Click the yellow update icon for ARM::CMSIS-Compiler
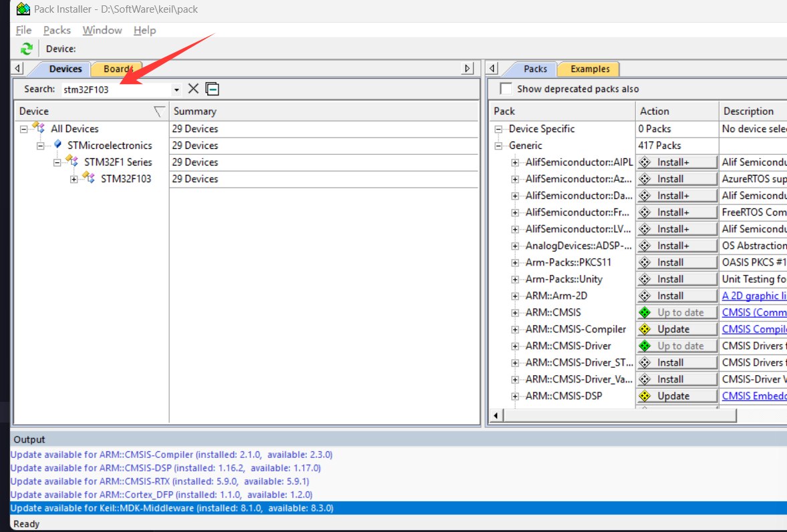This screenshot has width=787, height=532. tap(645, 329)
